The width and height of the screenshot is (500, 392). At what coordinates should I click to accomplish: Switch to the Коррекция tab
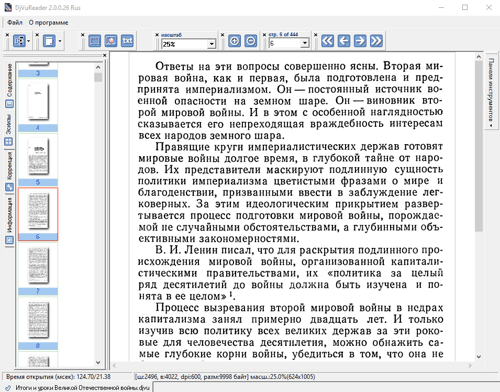click(9, 171)
